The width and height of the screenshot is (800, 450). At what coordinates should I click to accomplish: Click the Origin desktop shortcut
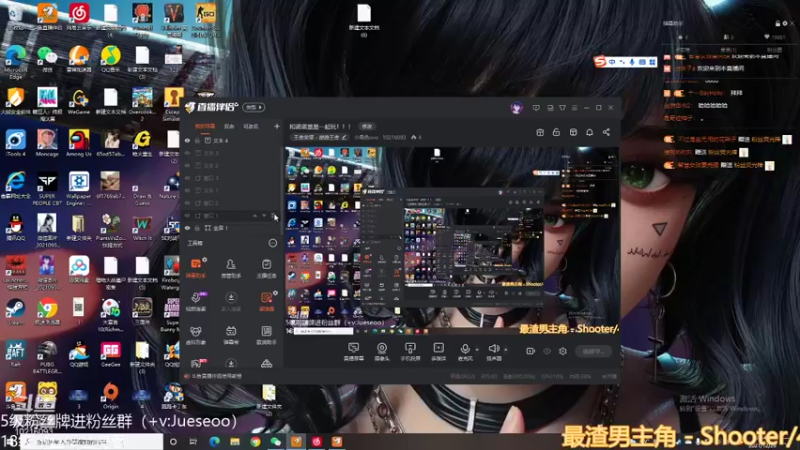110,395
